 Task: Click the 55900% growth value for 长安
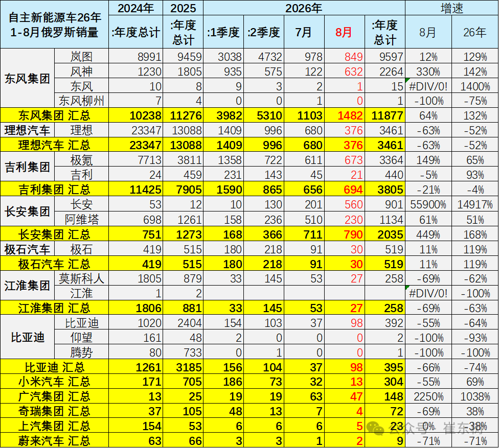pos(428,204)
